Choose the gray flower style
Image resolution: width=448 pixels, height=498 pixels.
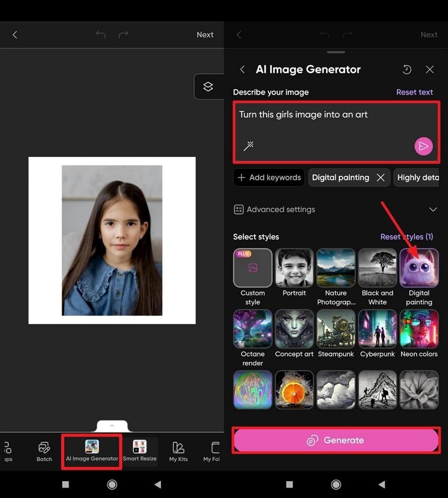click(419, 390)
